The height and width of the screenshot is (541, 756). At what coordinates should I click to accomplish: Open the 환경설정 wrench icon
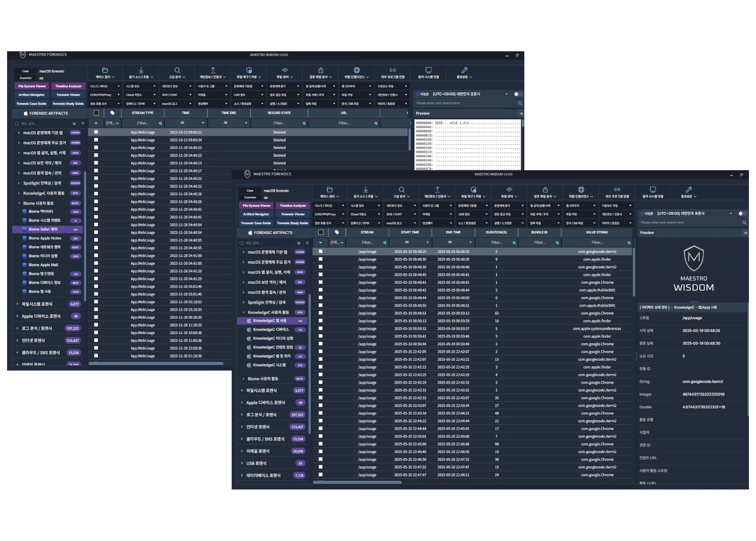point(689,190)
